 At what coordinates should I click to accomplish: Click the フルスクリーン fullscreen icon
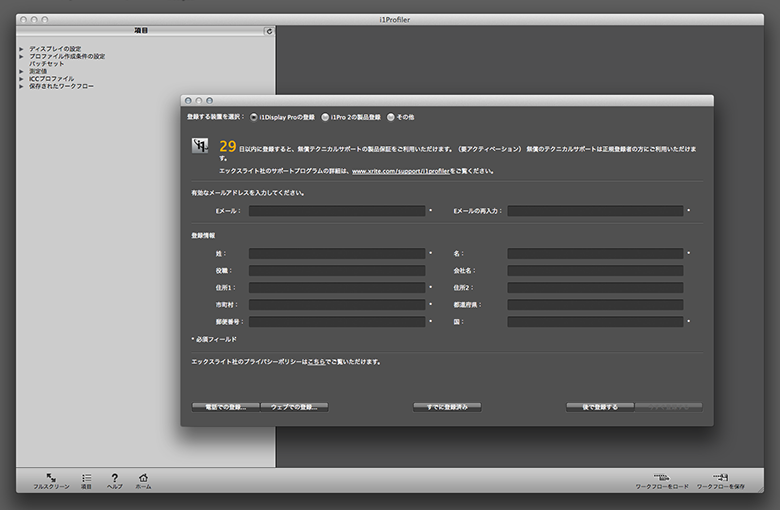[50, 478]
